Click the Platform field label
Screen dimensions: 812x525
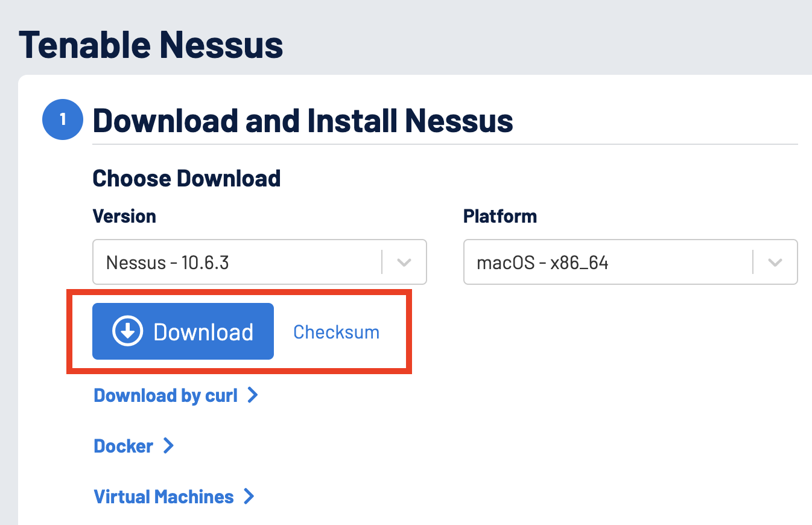coord(500,216)
